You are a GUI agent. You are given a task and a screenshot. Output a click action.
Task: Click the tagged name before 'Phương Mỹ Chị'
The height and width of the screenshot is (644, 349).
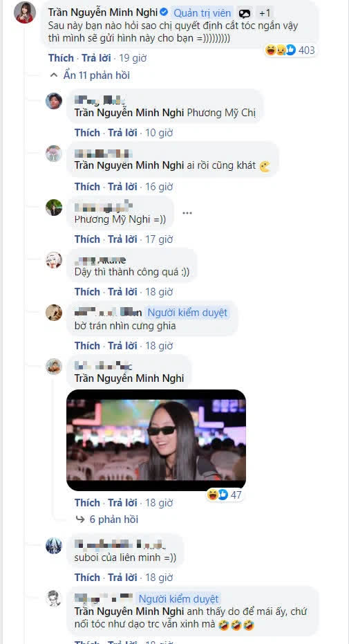(129, 113)
